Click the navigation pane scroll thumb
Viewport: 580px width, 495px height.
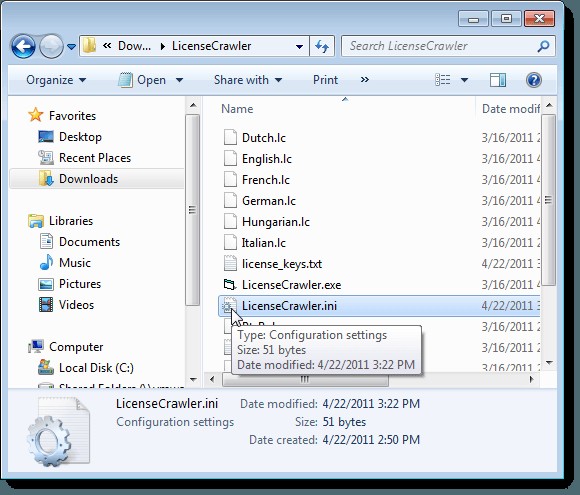coord(192,210)
